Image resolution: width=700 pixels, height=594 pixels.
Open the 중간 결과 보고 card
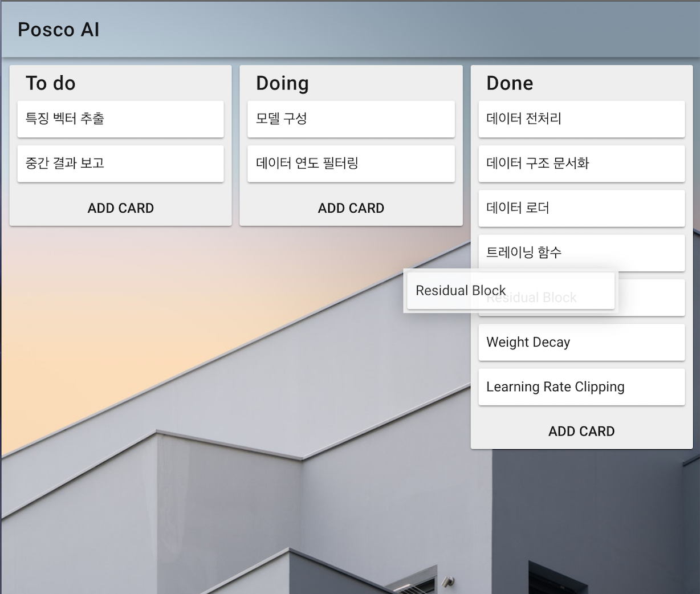[x=120, y=164]
